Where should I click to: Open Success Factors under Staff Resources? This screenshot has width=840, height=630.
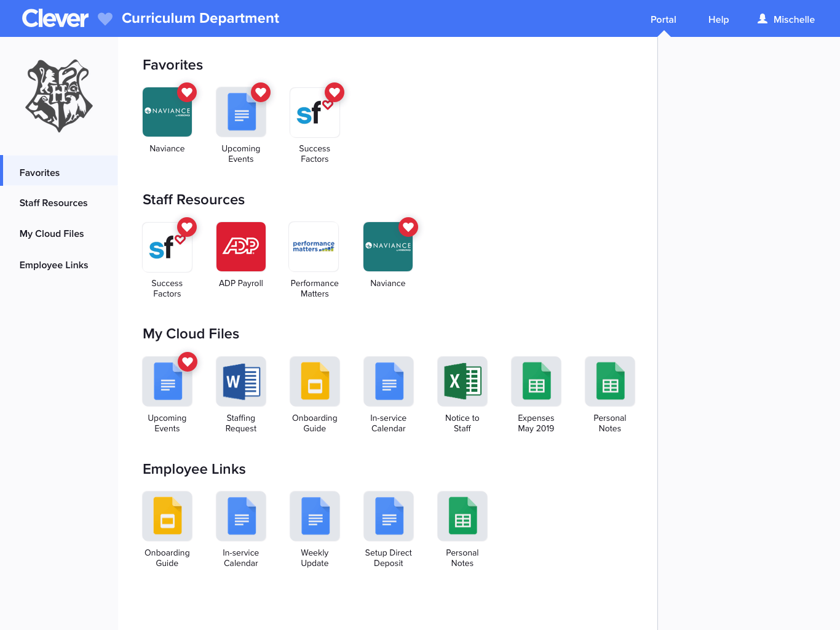click(x=167, y=247)
